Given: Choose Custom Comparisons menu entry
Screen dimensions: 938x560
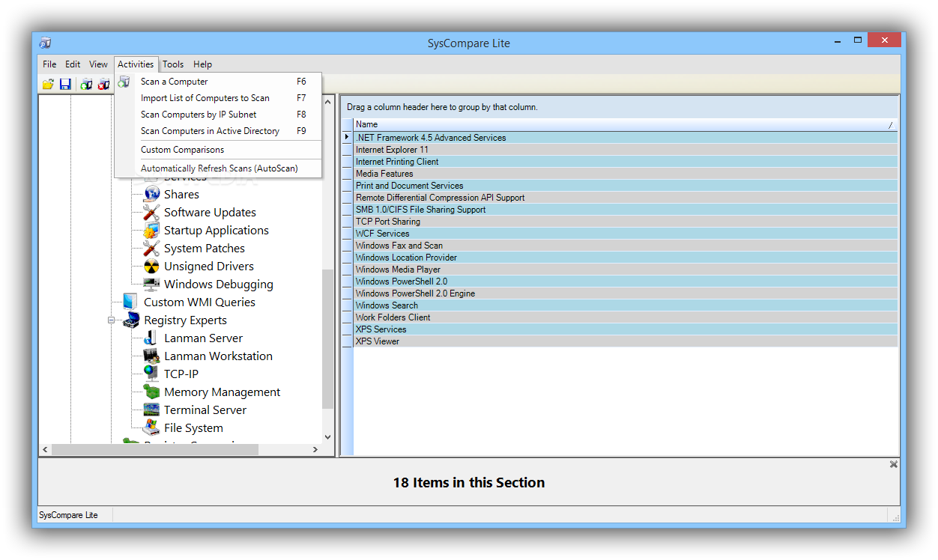Looking at the screenshot, I should click(x=218, y=150).
